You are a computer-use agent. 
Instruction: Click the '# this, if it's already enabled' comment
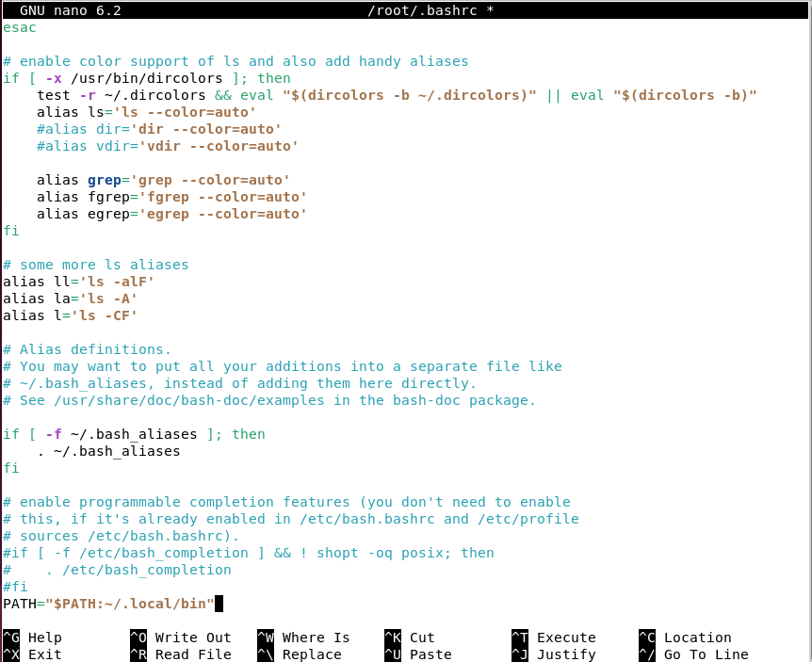290,519
